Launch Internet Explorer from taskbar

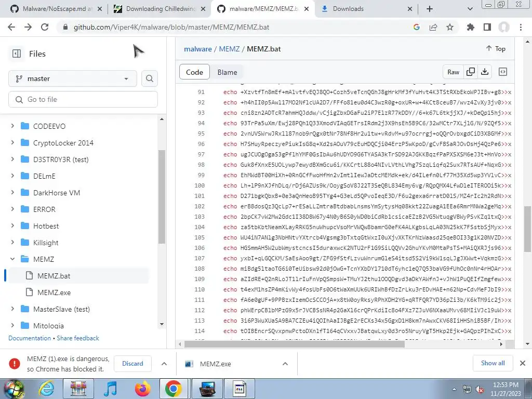[x=46, y=389]
